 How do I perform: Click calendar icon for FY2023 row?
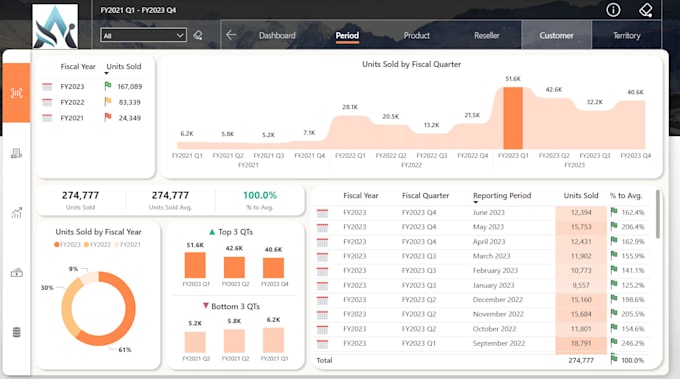pyautogui.click(x=47, y=87)
